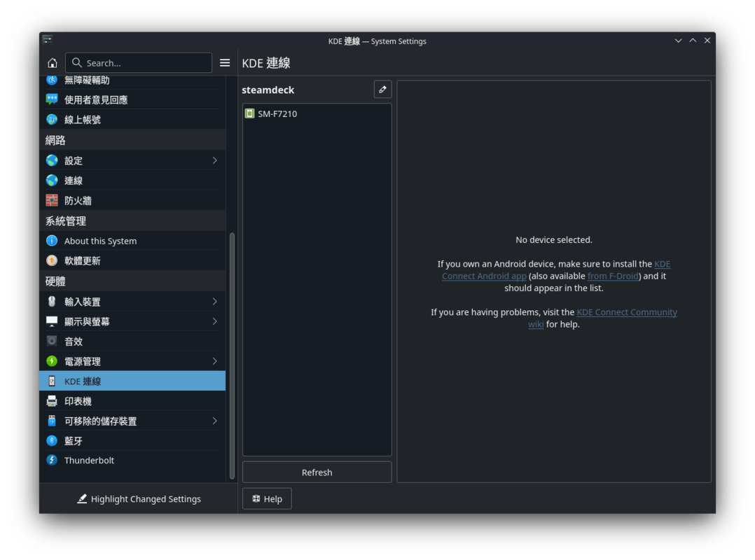Click the globe icon beside 設定

[x=52, y=160]
